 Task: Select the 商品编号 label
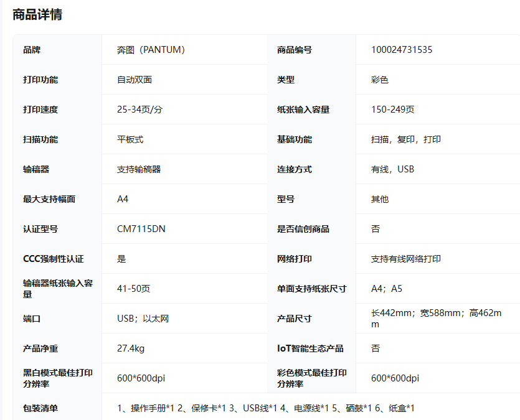tap(295, 50)
